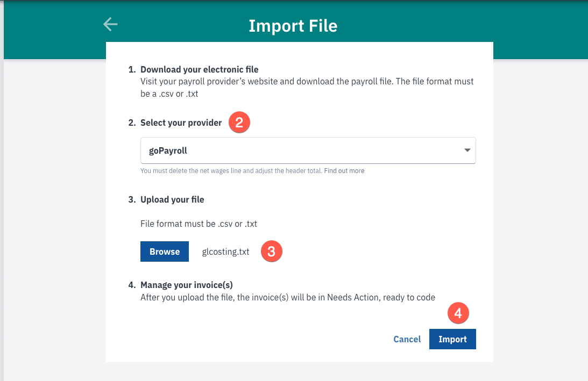Click the red number 2 marker

pos(239,122)
